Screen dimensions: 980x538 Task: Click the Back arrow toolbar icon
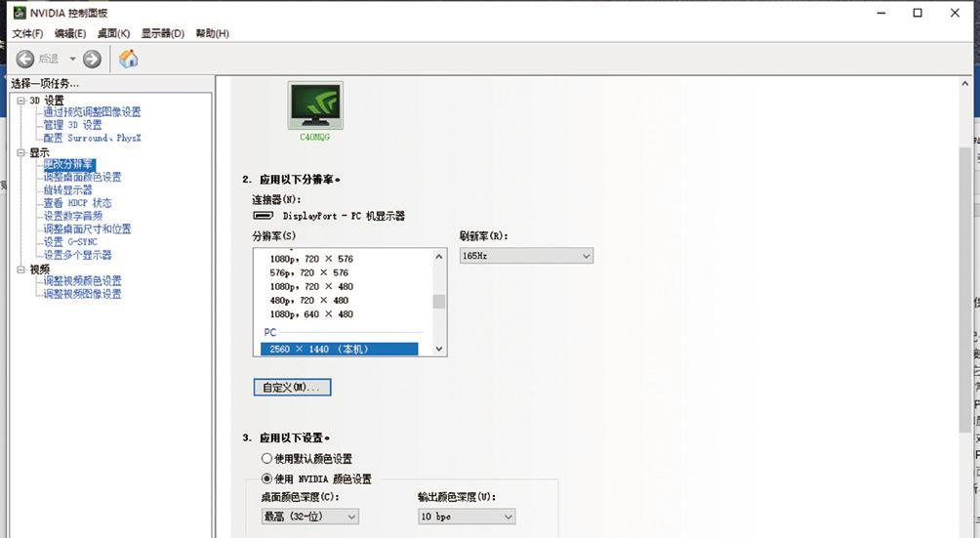point(25,59)
